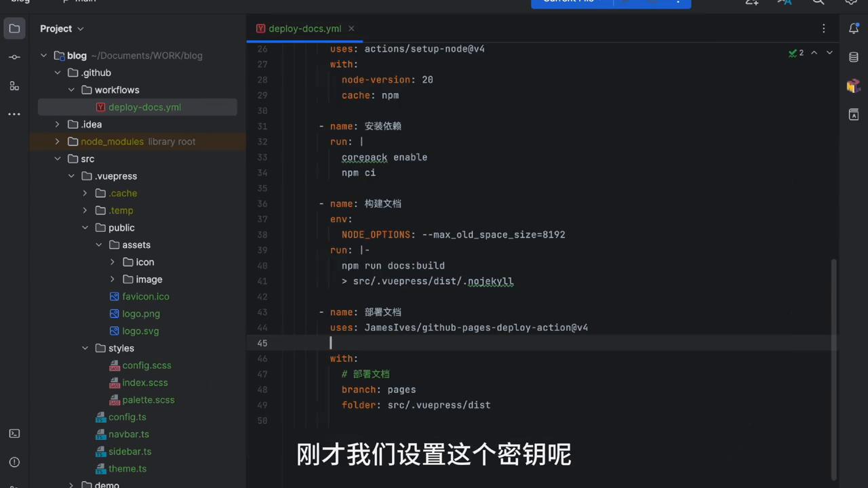The width and height of the screenshot is (868, 488).
Task: Collapse the .vuepress folder tree
Action: 71,176
